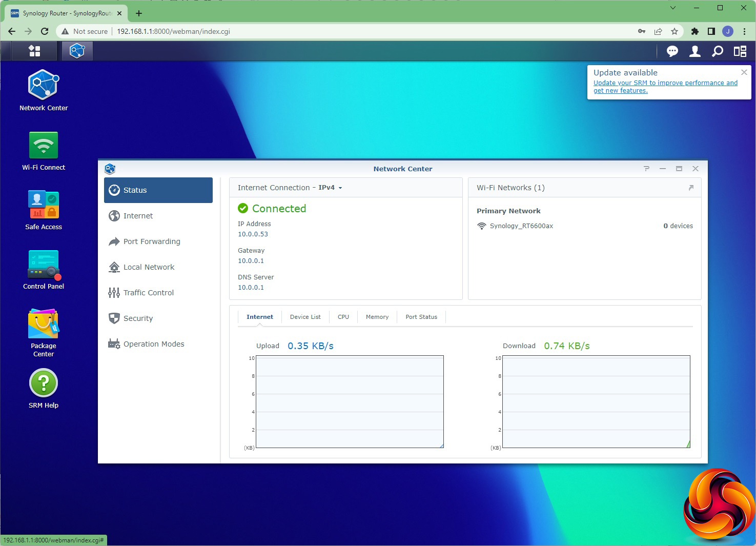
Task: Expand the IPv4 connection type dropdown
Action: 330,188
